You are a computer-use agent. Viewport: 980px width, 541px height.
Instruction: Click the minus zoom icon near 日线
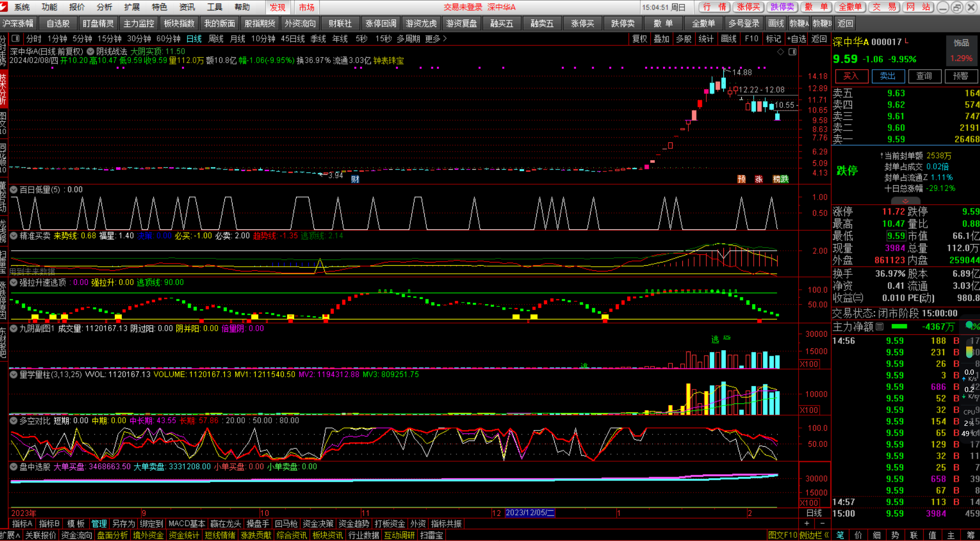823,524
